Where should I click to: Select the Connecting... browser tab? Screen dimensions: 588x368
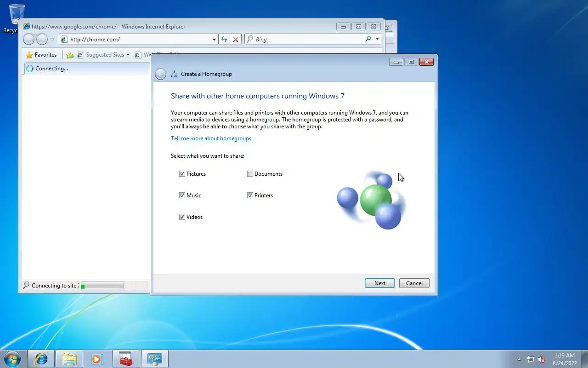pos(85,69)
